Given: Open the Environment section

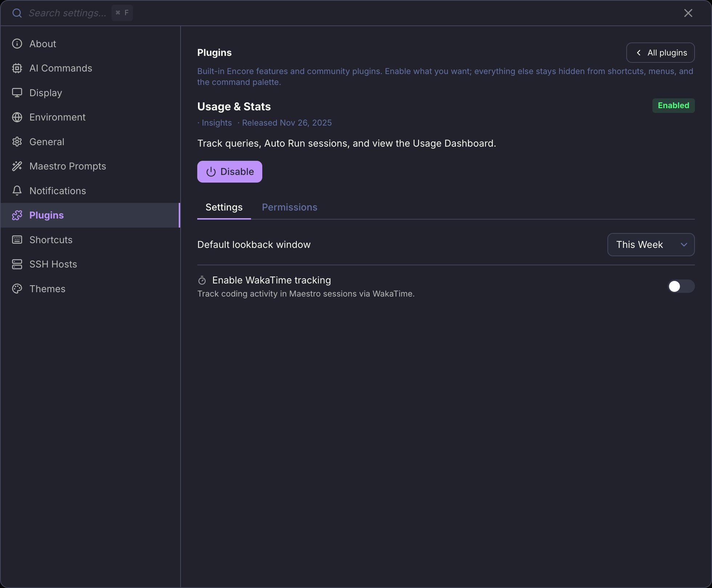Looking at the screenshot, I should pyautogui.click(x=90, y=117).
